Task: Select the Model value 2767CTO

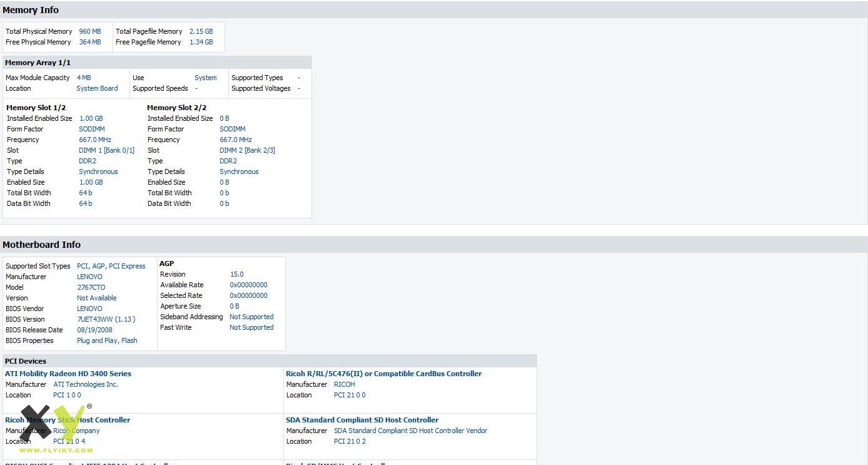Action: click(91, 287)
